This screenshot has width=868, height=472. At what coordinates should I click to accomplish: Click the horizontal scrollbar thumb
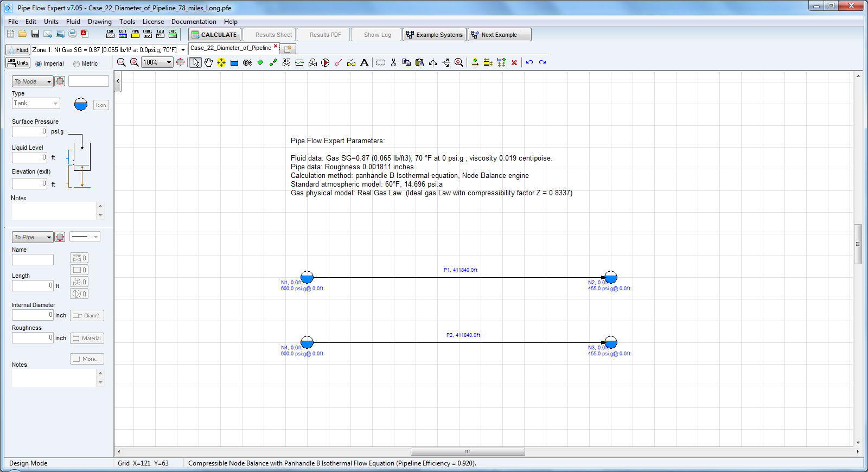468,451
